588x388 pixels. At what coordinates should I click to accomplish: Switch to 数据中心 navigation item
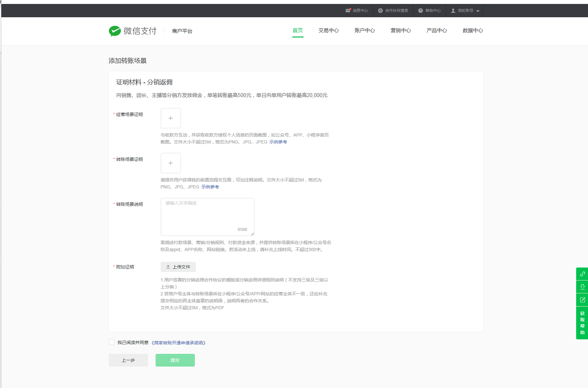tap(472, 31)
